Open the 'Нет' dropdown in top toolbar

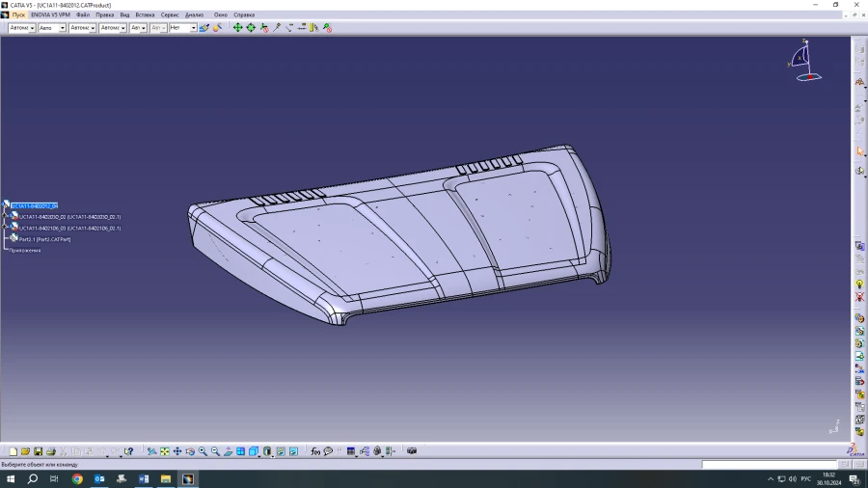point(182,28)
